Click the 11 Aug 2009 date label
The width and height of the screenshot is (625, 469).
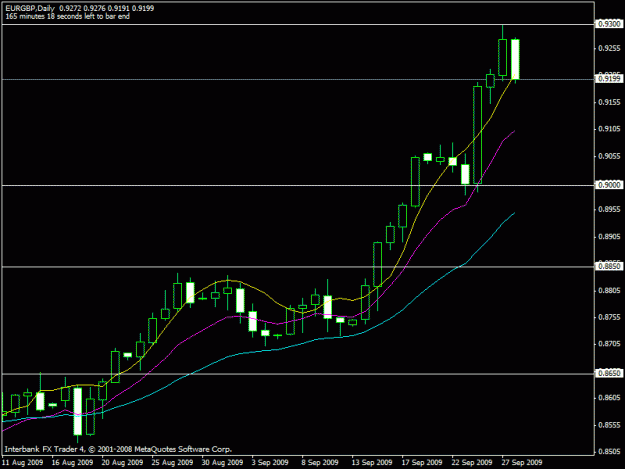coord(22,463)
